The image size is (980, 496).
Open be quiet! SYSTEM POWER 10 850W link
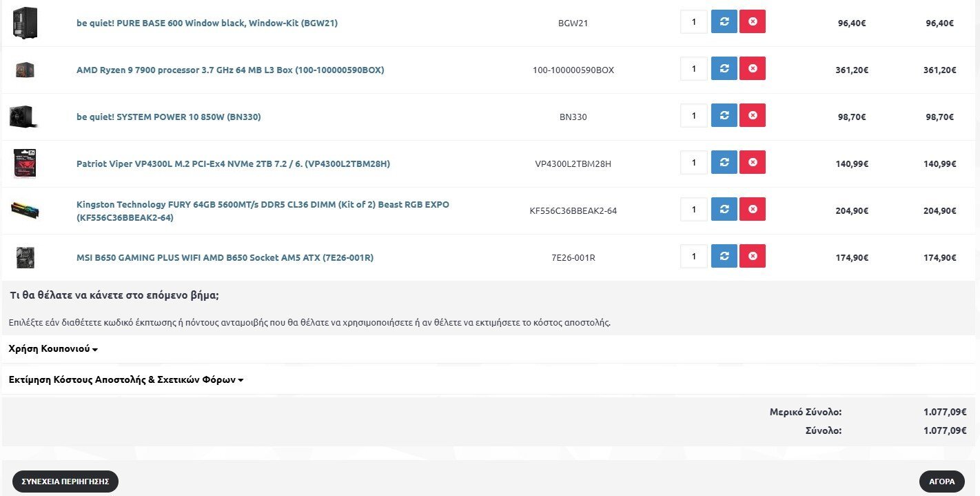point(168,117)
